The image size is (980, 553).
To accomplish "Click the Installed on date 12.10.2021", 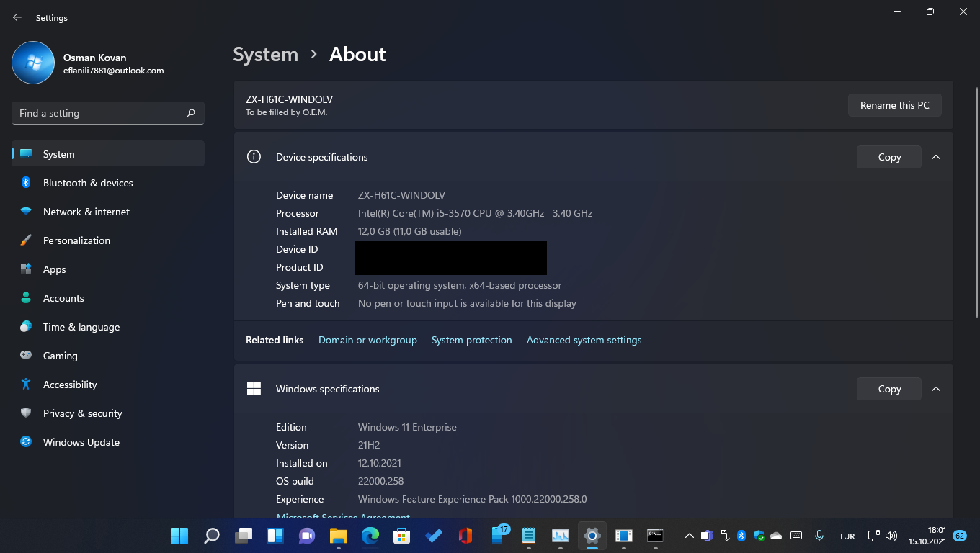I will coord(380,463).
